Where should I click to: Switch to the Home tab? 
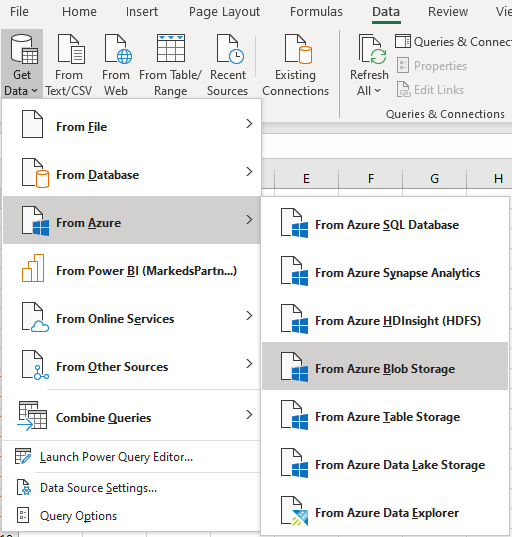tap(79, 12)
